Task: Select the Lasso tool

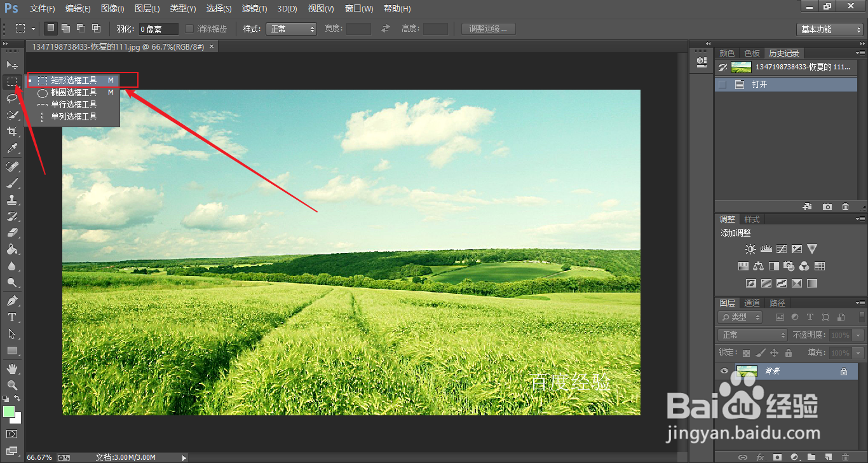Action: point(11,99)
